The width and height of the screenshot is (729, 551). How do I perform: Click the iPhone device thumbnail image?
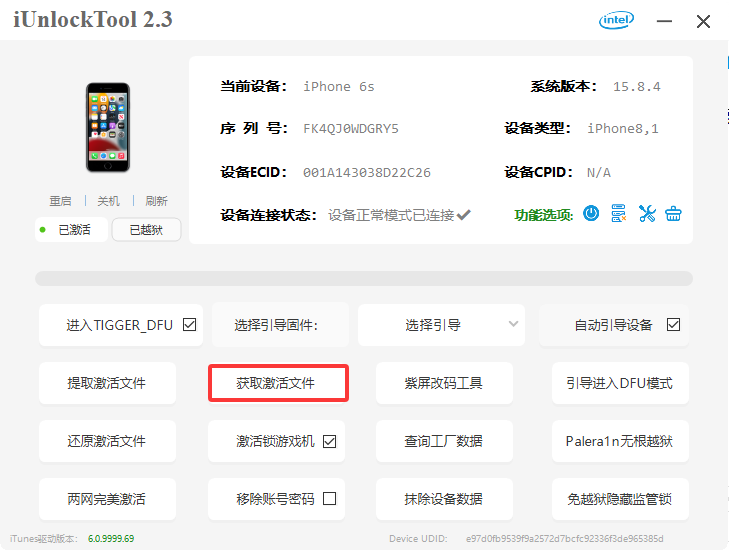point(108,127)
